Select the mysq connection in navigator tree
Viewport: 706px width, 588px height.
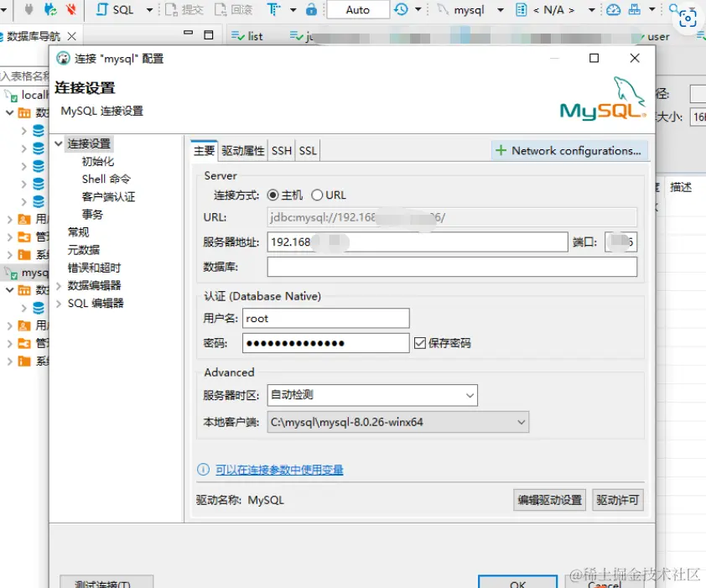pyautogui.click(x=27, y=273)
